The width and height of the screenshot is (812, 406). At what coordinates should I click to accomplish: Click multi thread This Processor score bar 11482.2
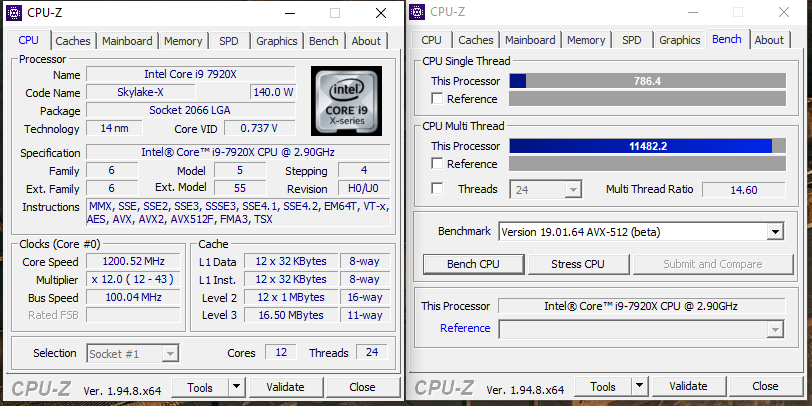(647, 146)
